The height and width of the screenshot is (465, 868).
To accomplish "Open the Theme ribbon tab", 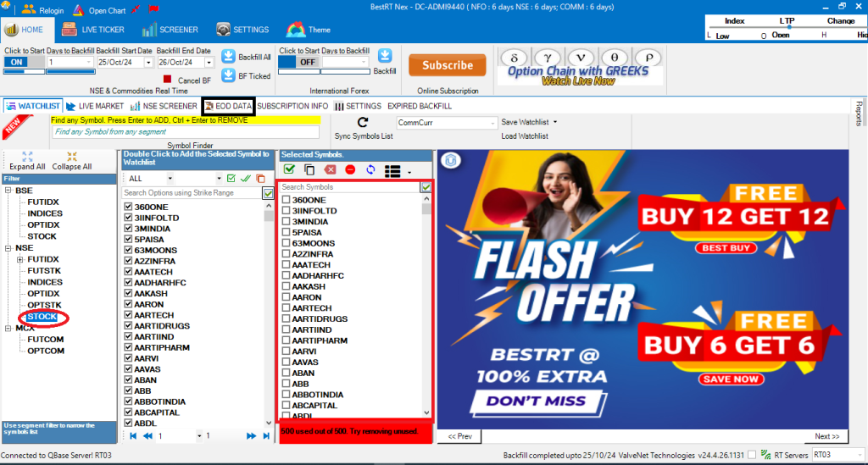I will pos(308,30).
